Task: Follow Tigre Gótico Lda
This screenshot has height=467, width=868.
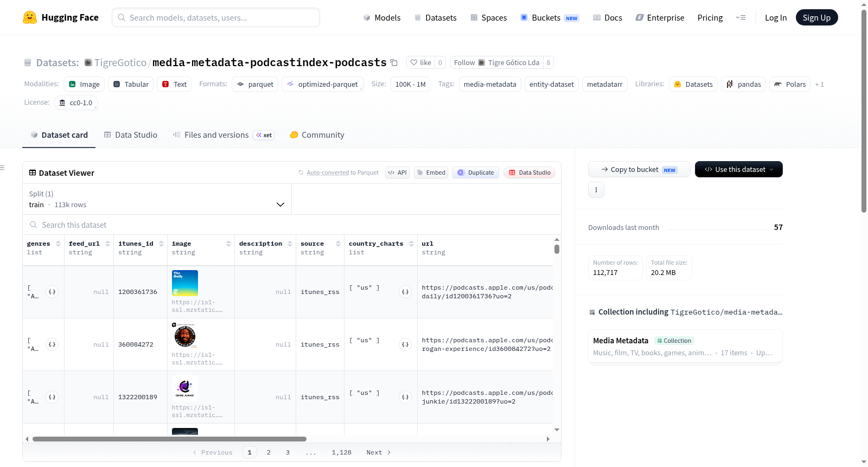Action: (497, 62)
